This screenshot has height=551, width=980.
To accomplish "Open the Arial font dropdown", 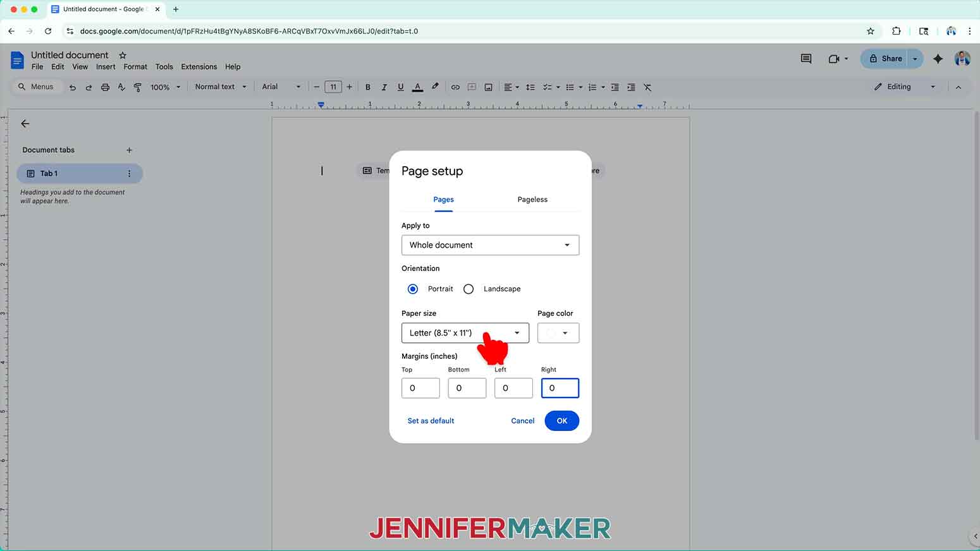I will tap(281, 87).
